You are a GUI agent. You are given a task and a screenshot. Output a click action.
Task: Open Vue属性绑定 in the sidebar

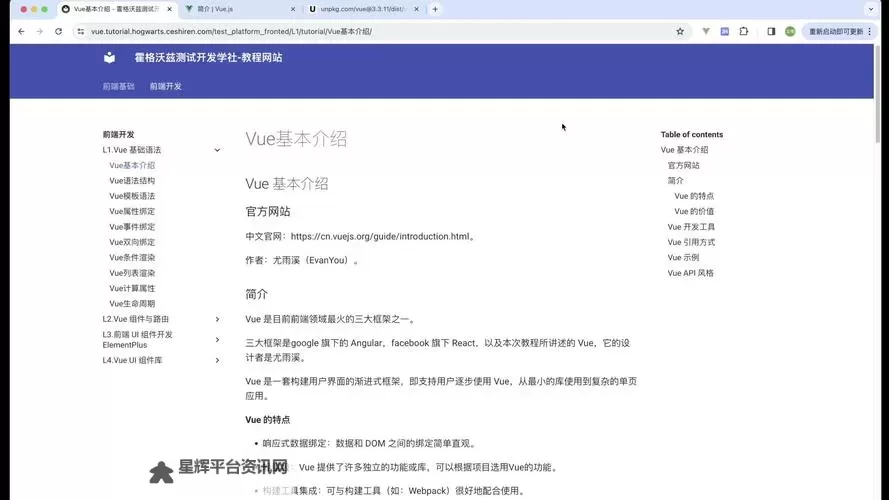point(132,211)
